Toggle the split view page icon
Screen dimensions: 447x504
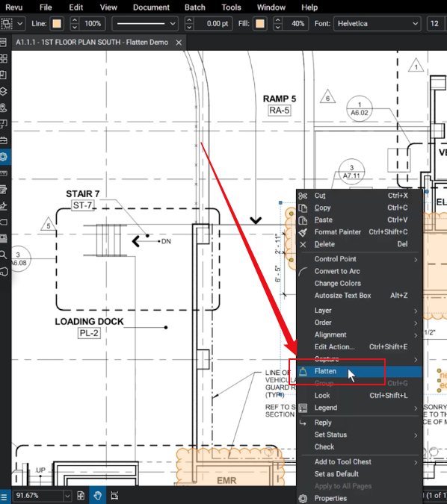pos(81,496)
